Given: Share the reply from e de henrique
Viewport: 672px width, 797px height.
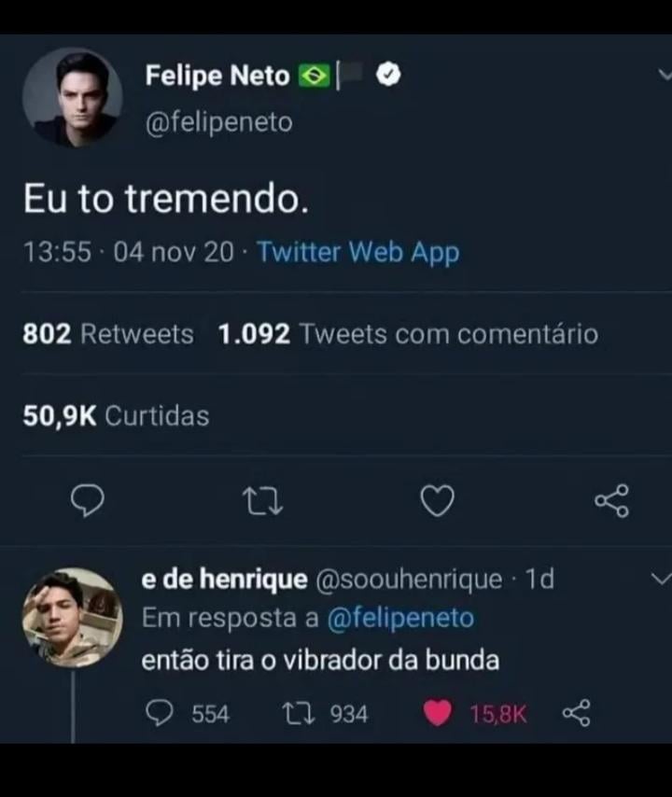Looking at the screenshot, I should coord(576,714).
